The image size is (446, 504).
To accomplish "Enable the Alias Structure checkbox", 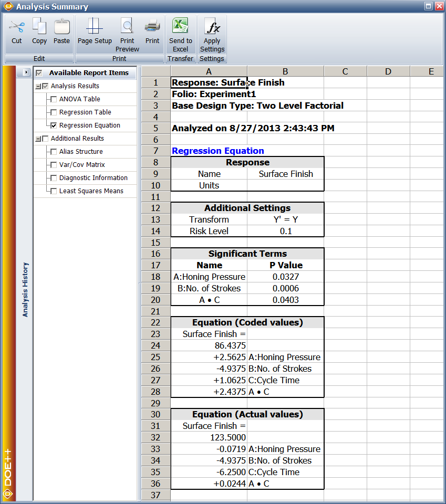I will point(54,152).
